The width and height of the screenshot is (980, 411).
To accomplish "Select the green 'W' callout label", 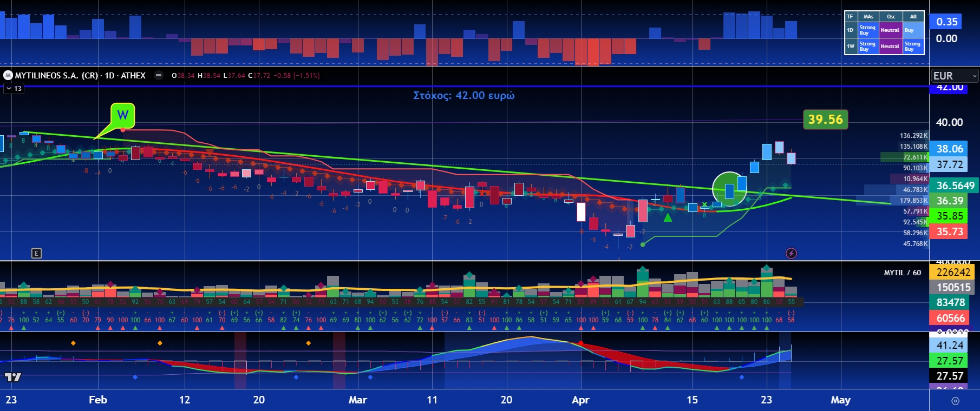I will (123, 115).
